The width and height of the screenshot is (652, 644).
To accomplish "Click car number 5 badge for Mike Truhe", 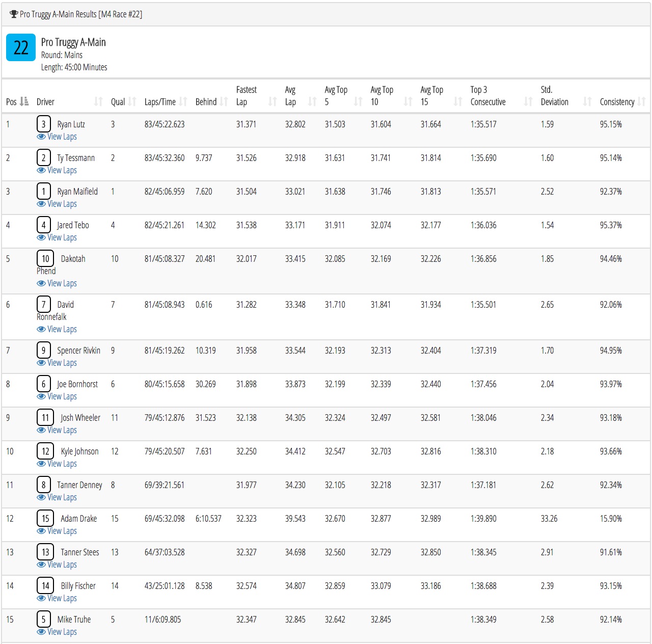I will click(43, 619).
